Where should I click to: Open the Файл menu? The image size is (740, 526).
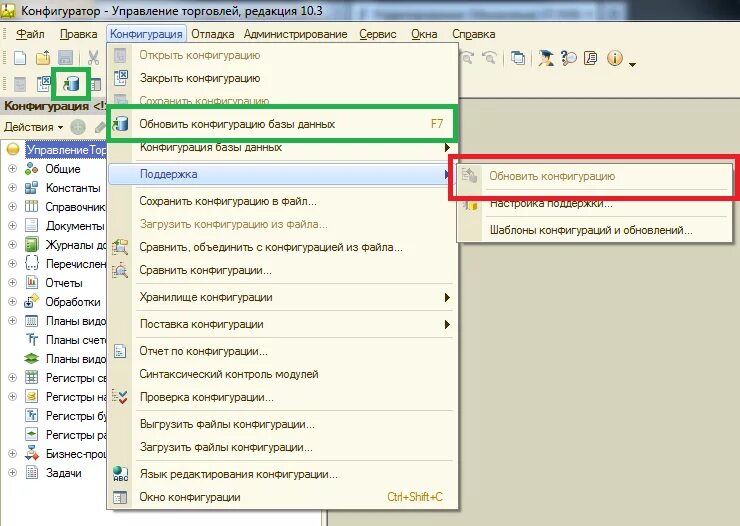tap(30, 34)
